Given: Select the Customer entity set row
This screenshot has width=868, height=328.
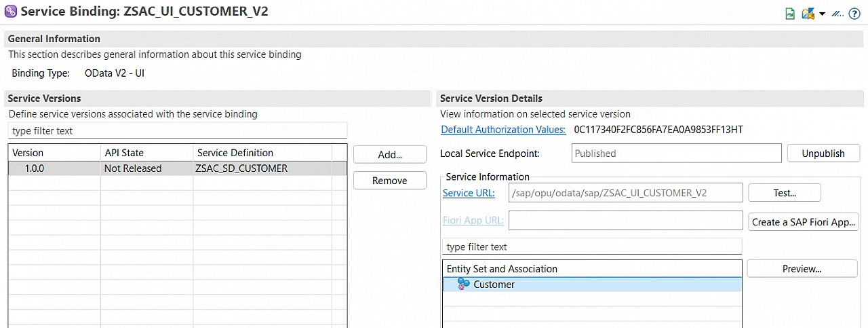Looking at the screenshot, I should pos(592,285).
